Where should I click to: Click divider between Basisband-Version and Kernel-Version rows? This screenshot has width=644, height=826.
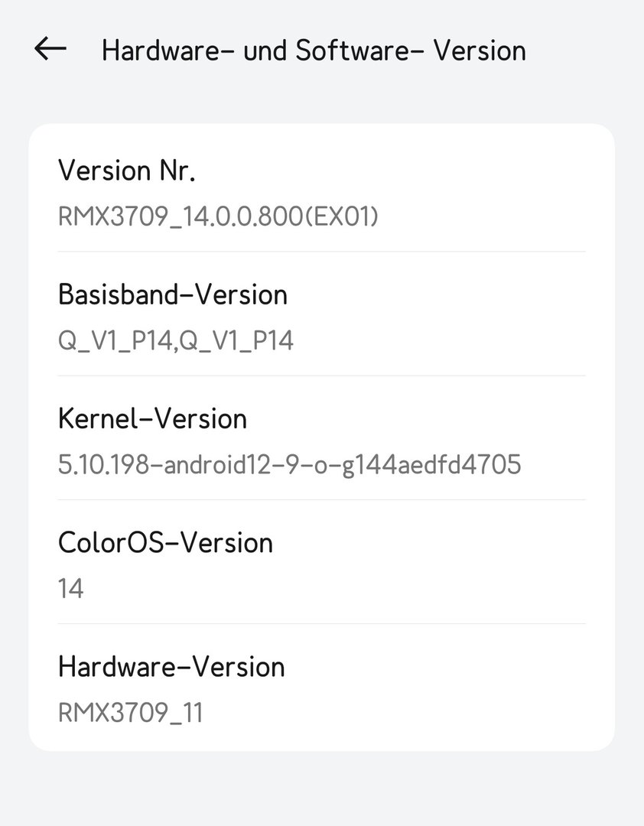click(x=321, y=376)
